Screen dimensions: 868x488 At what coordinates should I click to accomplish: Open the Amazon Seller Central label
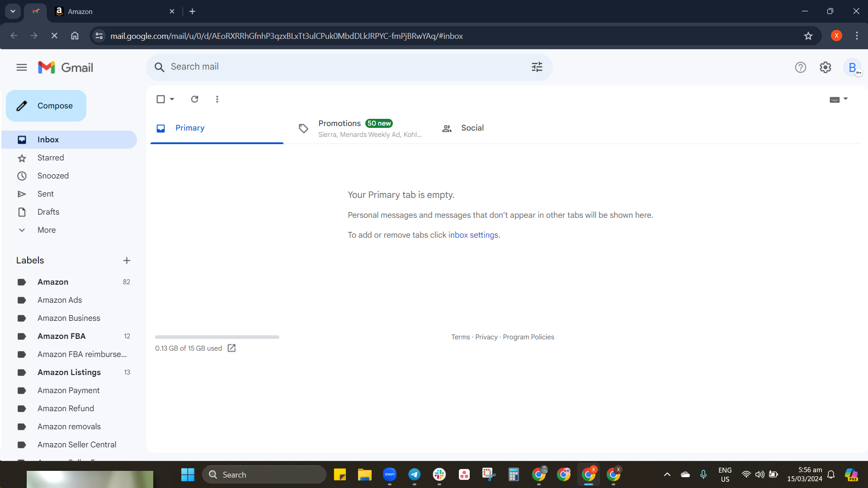click(x=69, y=445)
